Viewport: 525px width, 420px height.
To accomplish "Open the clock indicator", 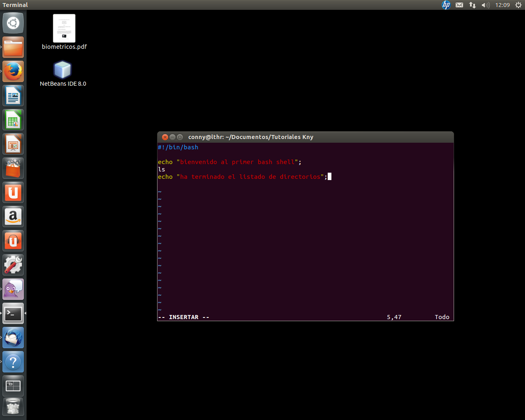I will click(502, 5).
